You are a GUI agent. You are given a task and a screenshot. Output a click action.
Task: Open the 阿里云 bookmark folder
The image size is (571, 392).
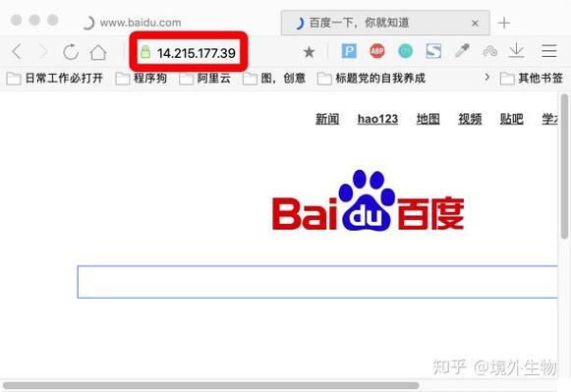coord(205,78)
